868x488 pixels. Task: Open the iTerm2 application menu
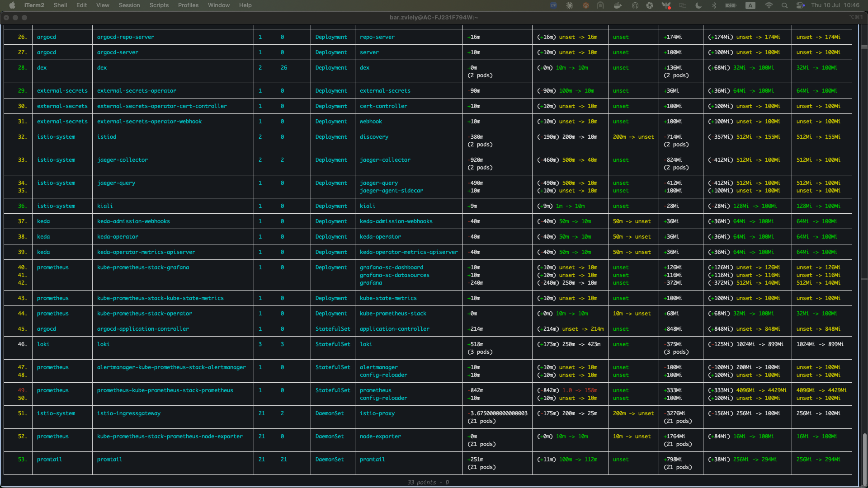point(34,5)
